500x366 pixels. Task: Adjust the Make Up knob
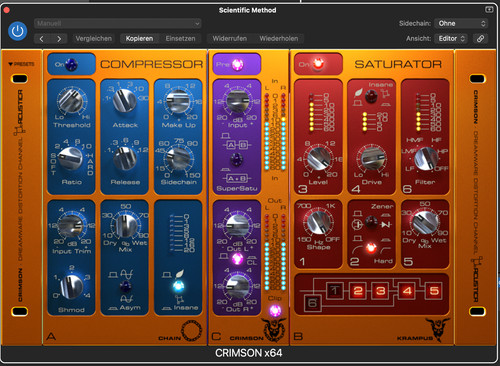178,101
